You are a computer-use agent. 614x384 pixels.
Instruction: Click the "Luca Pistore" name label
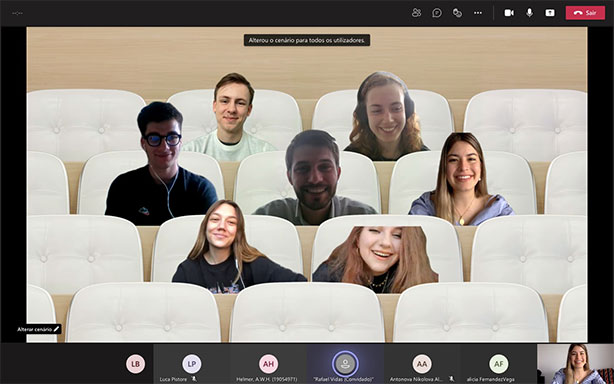[173, 379]
